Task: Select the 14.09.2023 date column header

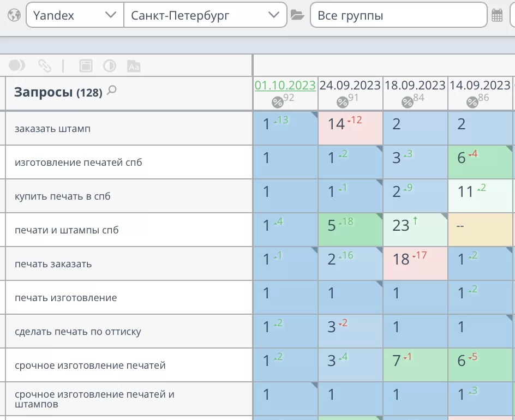Action: (x=479, y=86)
